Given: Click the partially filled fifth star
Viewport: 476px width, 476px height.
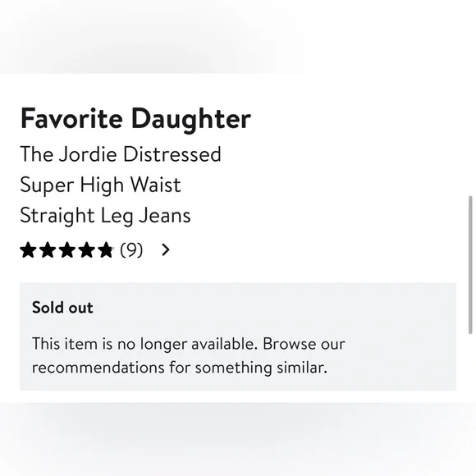Looking at the screenshot, I should [x=106, y=250].
